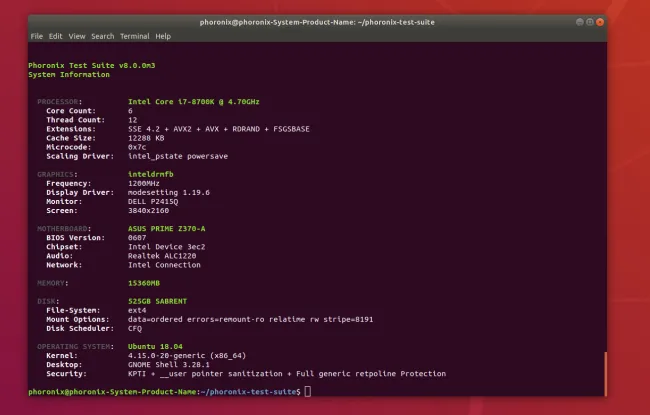
Task: Click frequency value '1200MHz'
Action: tap(144, 183)
